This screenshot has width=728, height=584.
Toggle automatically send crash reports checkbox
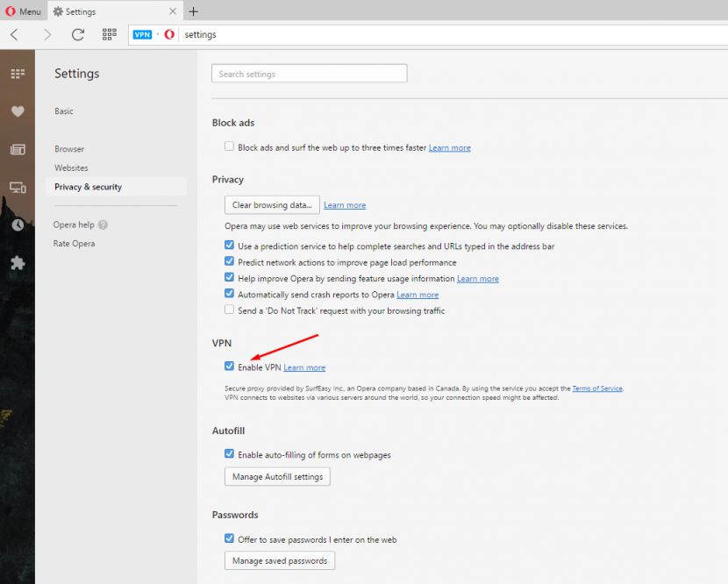pyautogui.click(x=229, y=294)
